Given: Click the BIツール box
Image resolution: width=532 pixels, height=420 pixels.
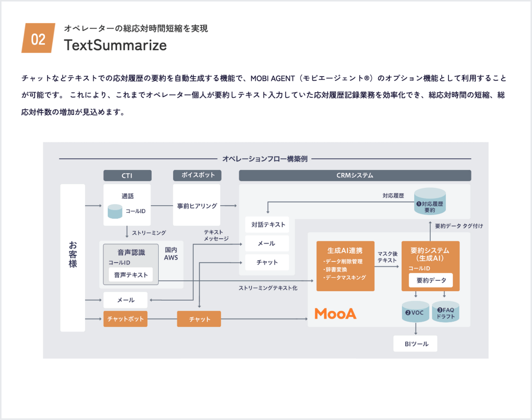Looking at the screenshot, I should coord(415,344).
